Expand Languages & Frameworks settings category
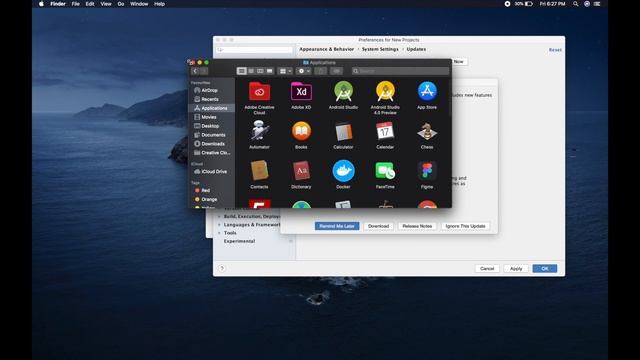The height and width of the screenshot is (360, 640). pyautogui.click(x=219, y=225)
